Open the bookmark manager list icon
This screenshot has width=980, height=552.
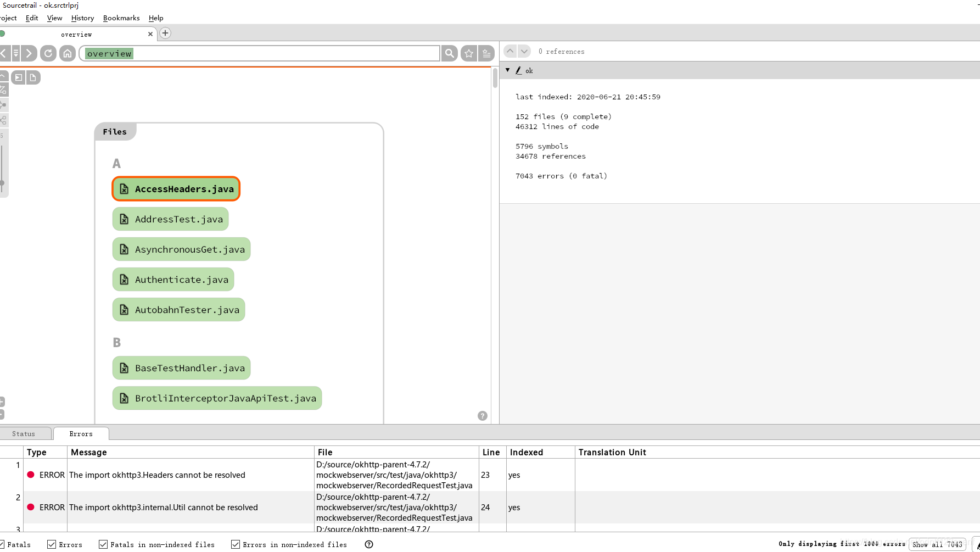(x=486, y=53)
